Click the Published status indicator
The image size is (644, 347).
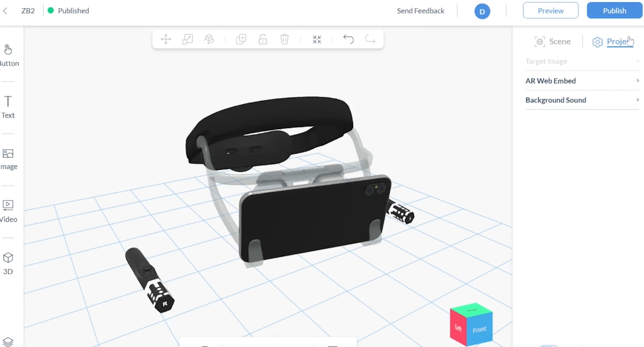coord(68,11)
